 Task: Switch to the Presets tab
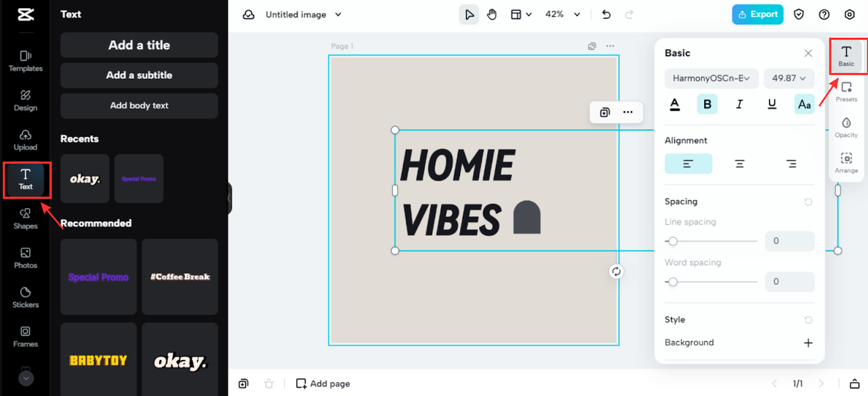click(846, 92)
